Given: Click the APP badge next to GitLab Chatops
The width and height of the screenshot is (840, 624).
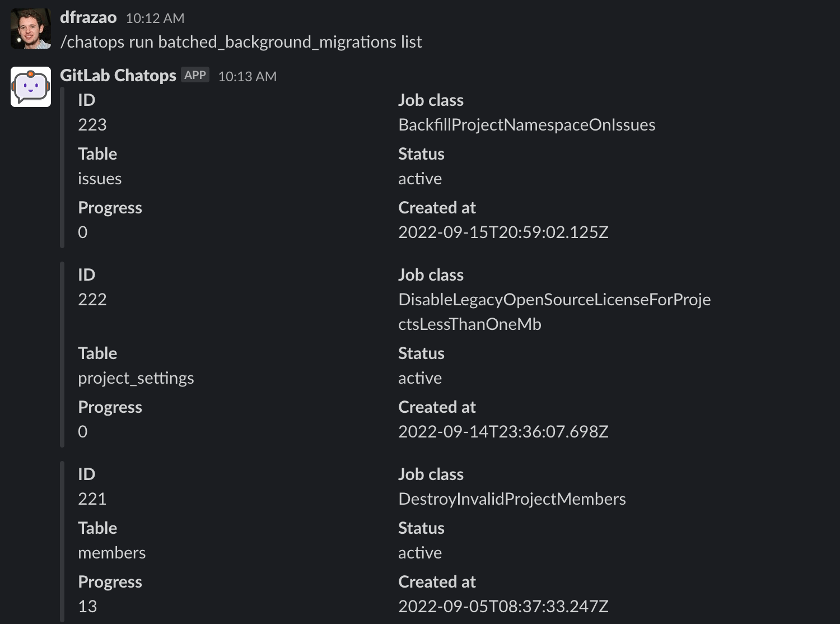Looking at the screenshot, I should tap(195, 75).
